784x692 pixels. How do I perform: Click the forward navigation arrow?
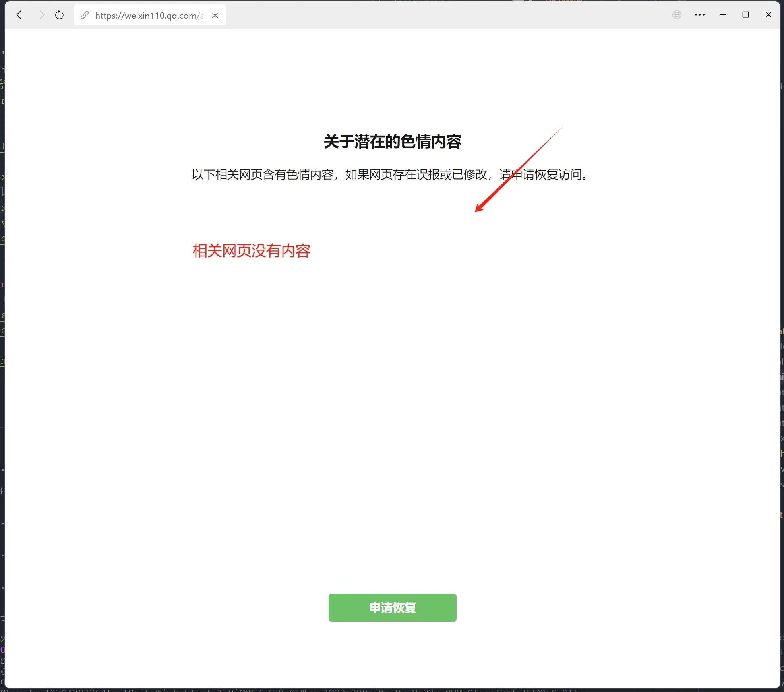click(x=41, y=15)
